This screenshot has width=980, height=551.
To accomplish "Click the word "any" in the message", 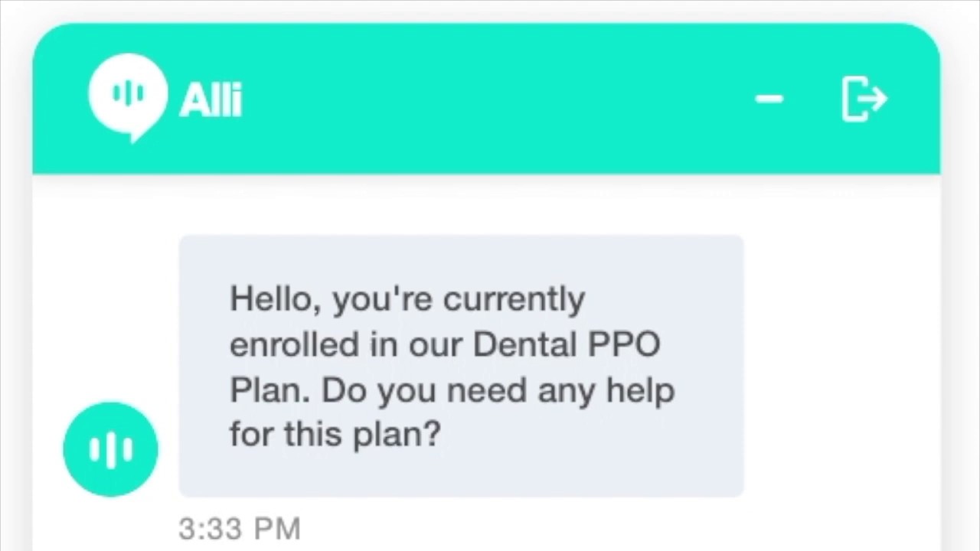I will pyautogui.click(x=567, y=392).
